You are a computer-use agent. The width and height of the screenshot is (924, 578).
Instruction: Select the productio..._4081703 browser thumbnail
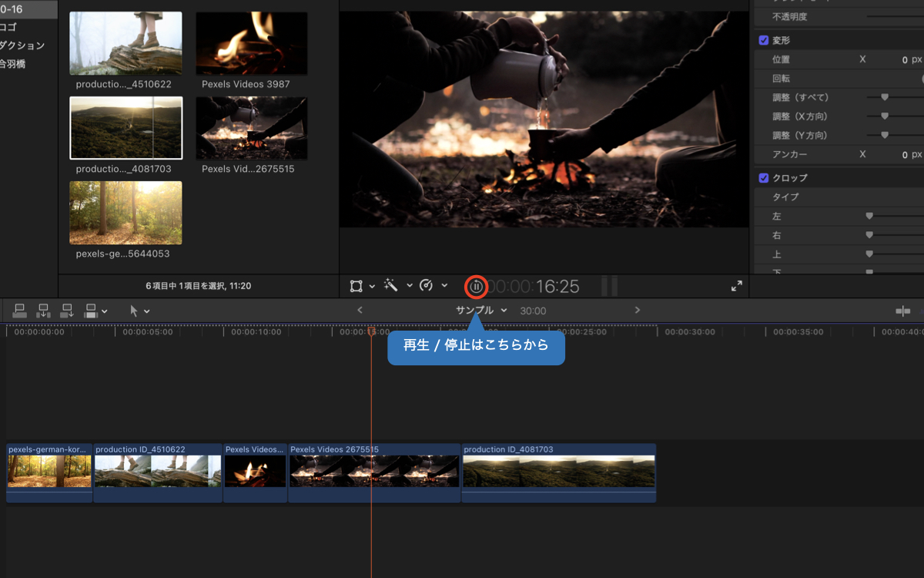[126, 128]
